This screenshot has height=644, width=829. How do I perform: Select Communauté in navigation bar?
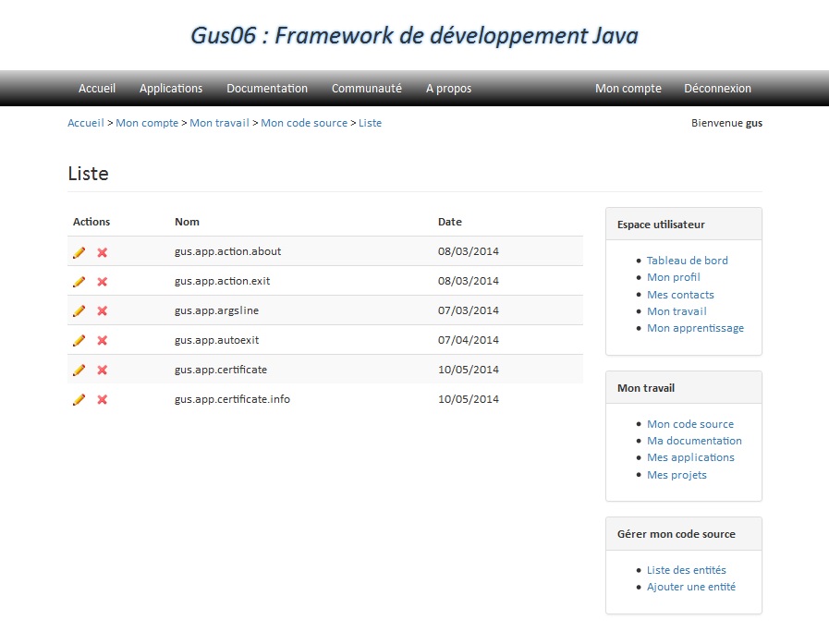[x=366, y=89]
